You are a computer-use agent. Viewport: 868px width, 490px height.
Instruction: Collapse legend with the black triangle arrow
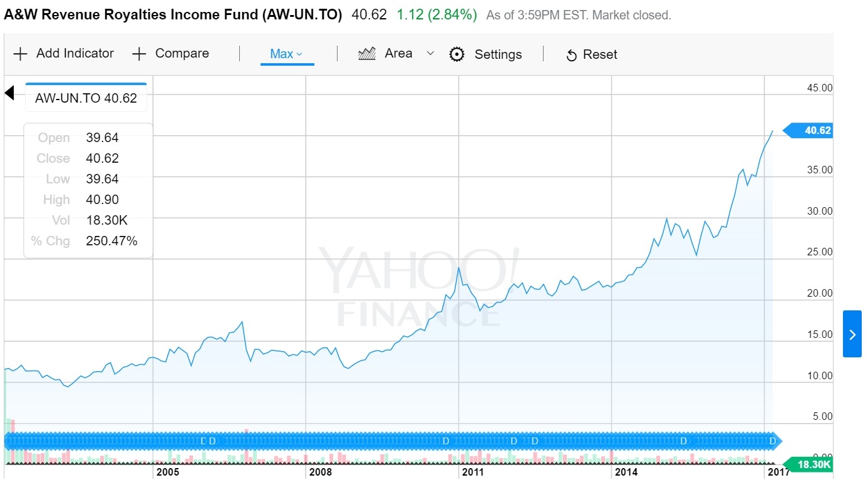(x=9, y=94)
